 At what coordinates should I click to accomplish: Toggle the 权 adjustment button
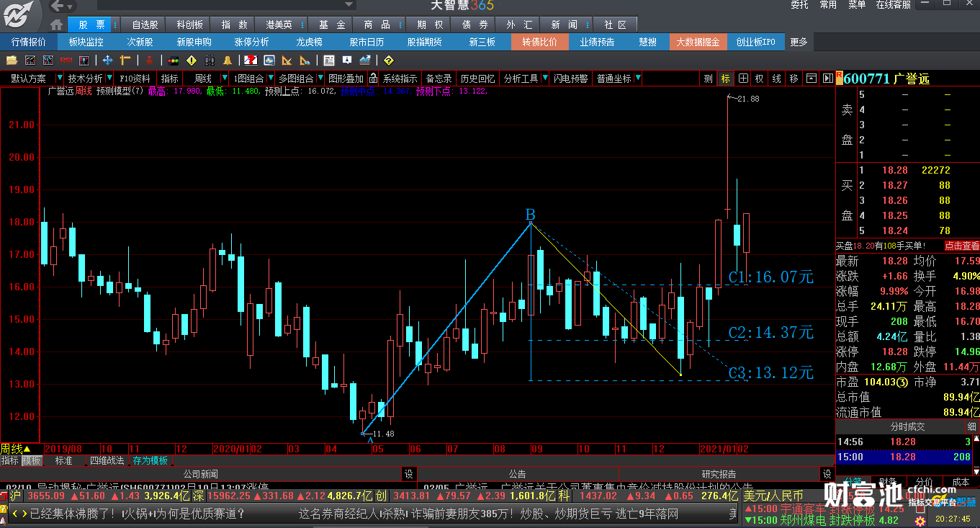760,79
